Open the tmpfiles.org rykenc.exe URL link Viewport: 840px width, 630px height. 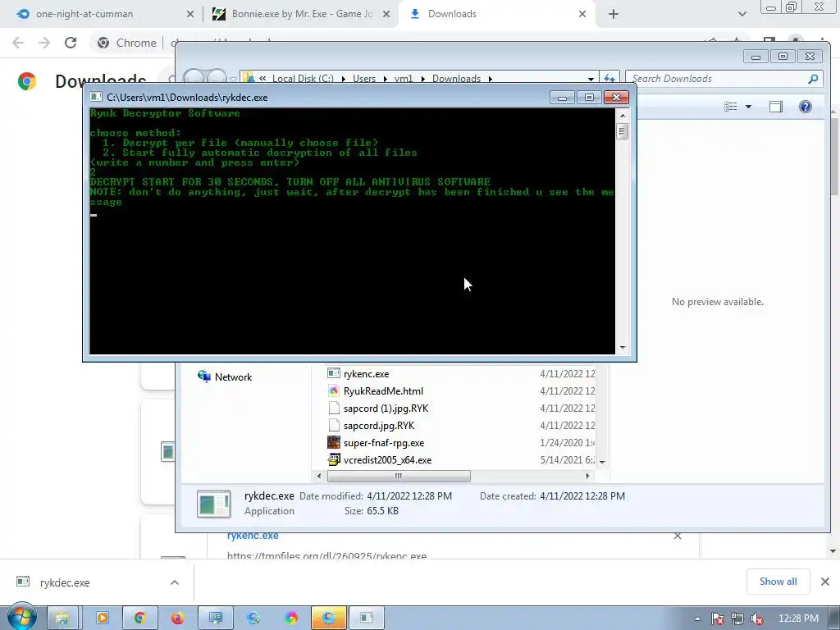coord(326,556)
